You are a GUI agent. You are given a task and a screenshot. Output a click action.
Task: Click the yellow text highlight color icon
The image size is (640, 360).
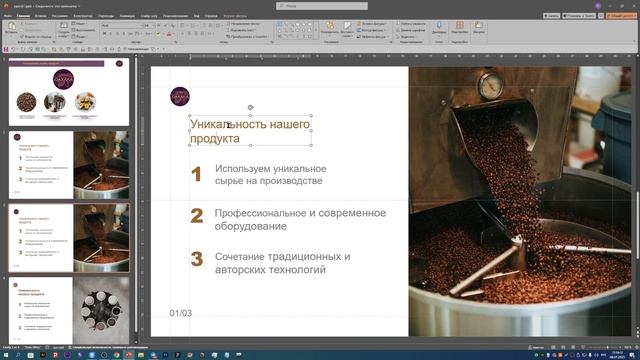point(157,33)
